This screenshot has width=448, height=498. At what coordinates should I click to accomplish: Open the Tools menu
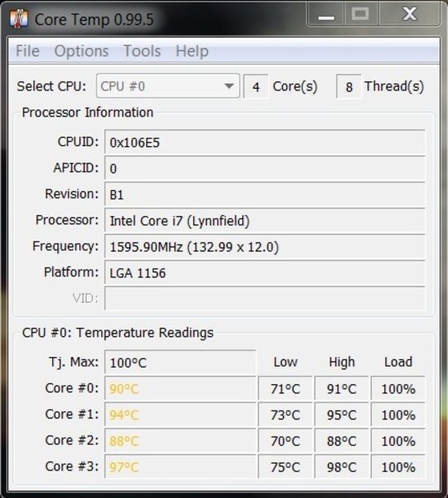[x=142, y=51]
